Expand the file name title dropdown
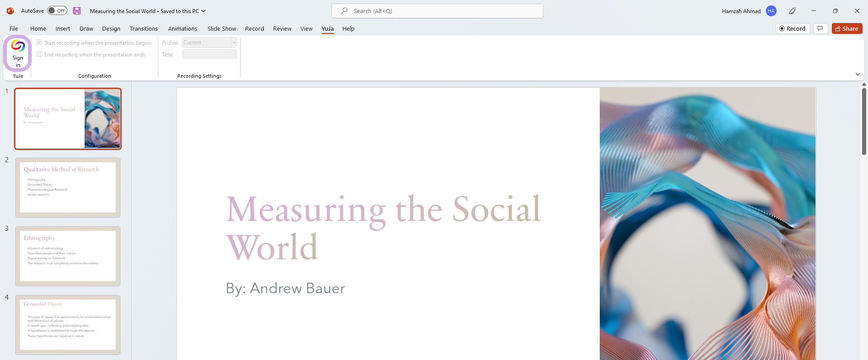Screen dimensions: 868x360 203,11
